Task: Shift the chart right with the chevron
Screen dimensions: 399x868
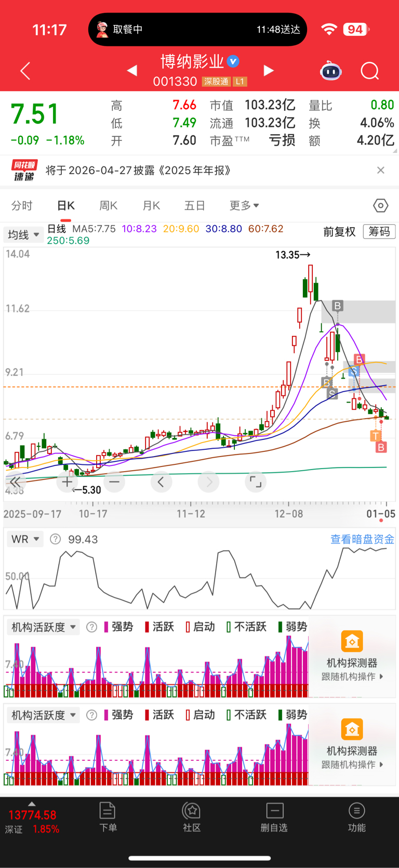Action: [209, 482]
